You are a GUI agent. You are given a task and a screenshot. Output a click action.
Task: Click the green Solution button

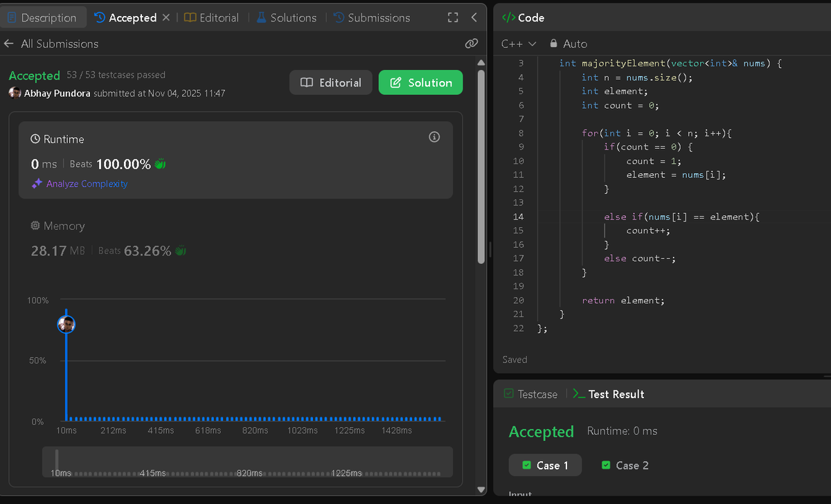421,82
